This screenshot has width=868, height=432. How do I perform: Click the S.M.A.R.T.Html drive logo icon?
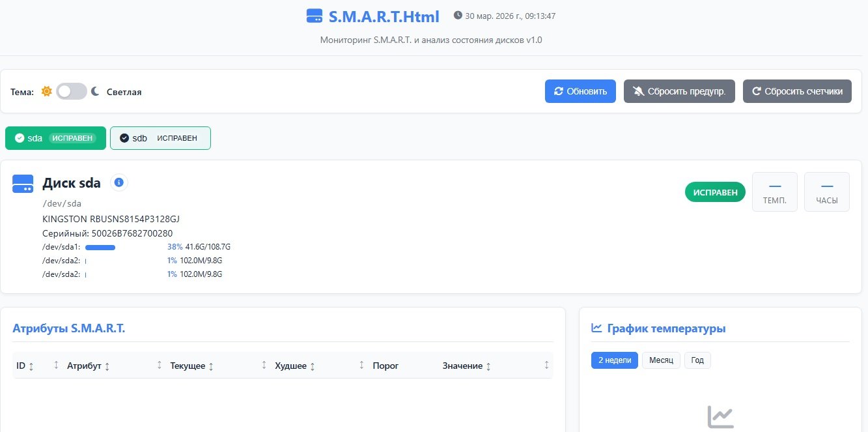pyautogui.click(x=315, y=16)
